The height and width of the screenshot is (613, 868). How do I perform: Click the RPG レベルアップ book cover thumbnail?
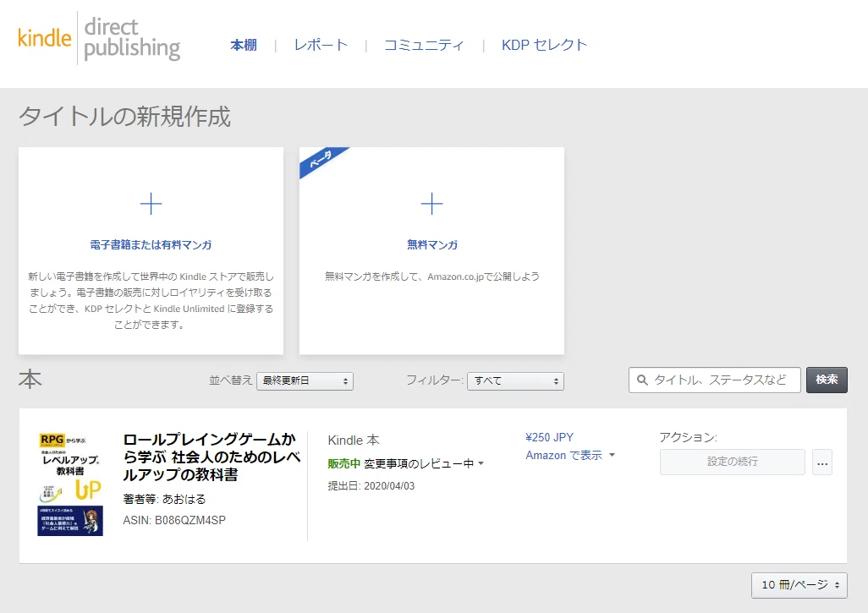(70, 484)
